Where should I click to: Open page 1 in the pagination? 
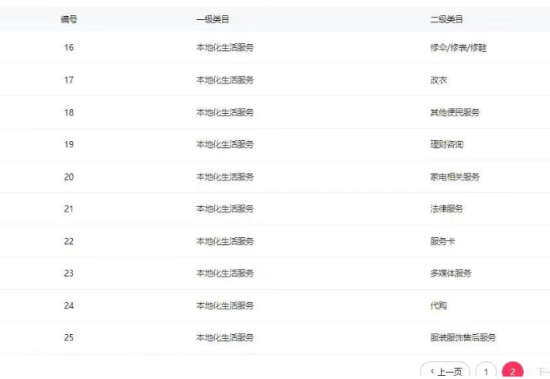486,371
